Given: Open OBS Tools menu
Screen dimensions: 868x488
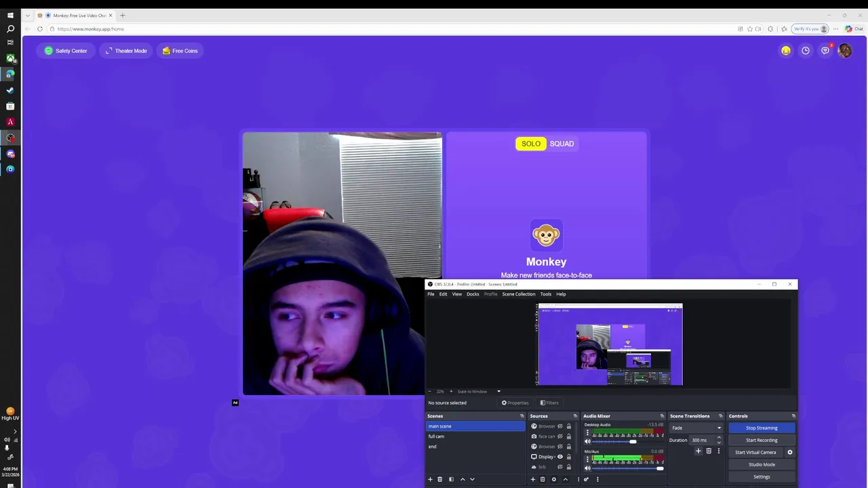Looking at the screenshot, I should [x=546, y=294].
